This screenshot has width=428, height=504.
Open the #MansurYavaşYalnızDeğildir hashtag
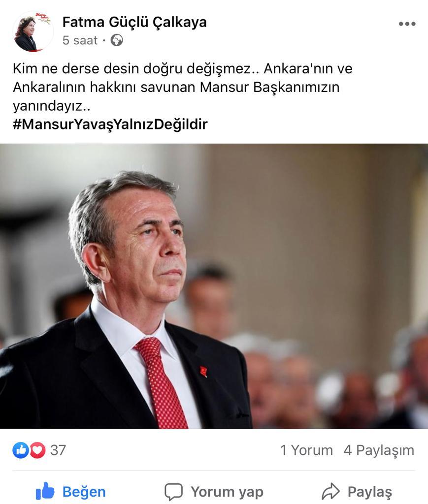point(110,124)
